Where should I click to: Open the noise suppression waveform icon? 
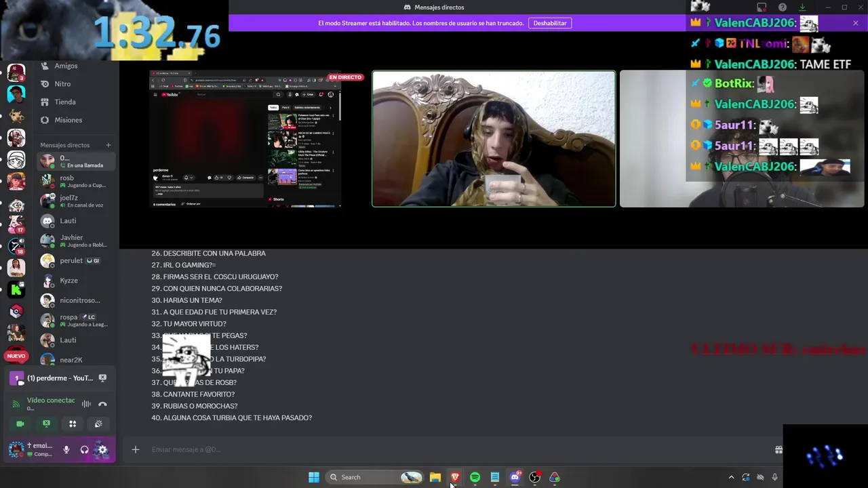coord(86,404)
